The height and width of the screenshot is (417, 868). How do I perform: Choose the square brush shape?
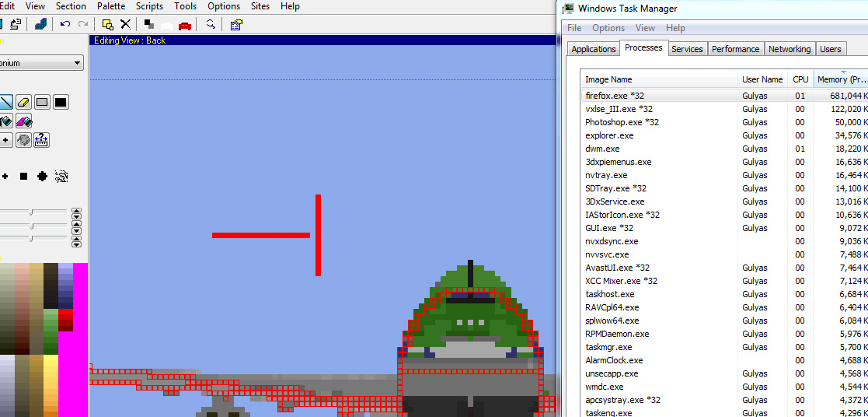point(23,177)
